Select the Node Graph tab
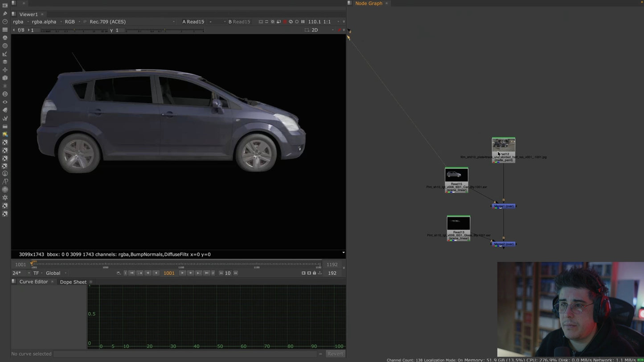Image resolution: width=644 pixels, height=362 pixels. [x=369, y=4]
